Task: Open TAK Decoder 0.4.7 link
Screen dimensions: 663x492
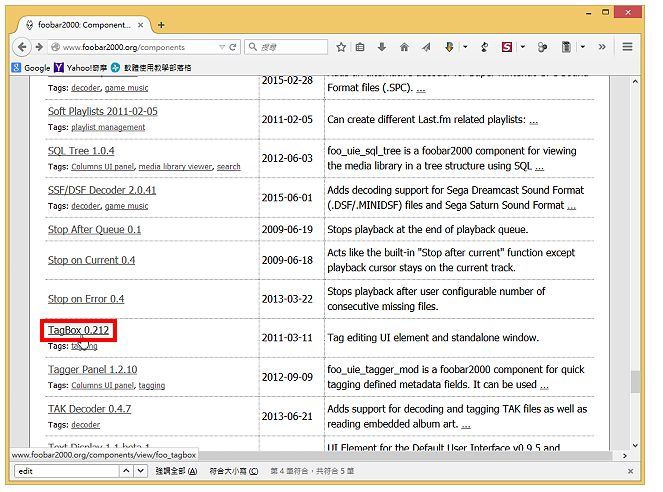Action: (x=90, y=409)
